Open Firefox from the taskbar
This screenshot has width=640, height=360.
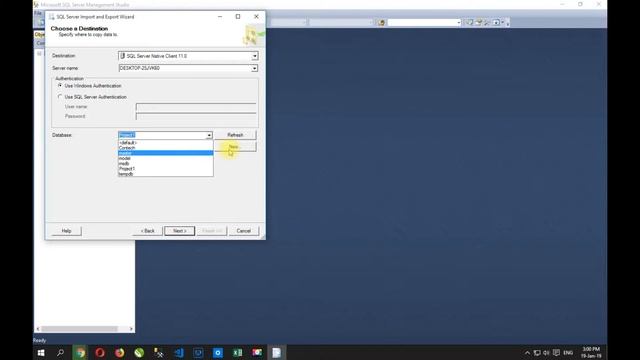120,353
